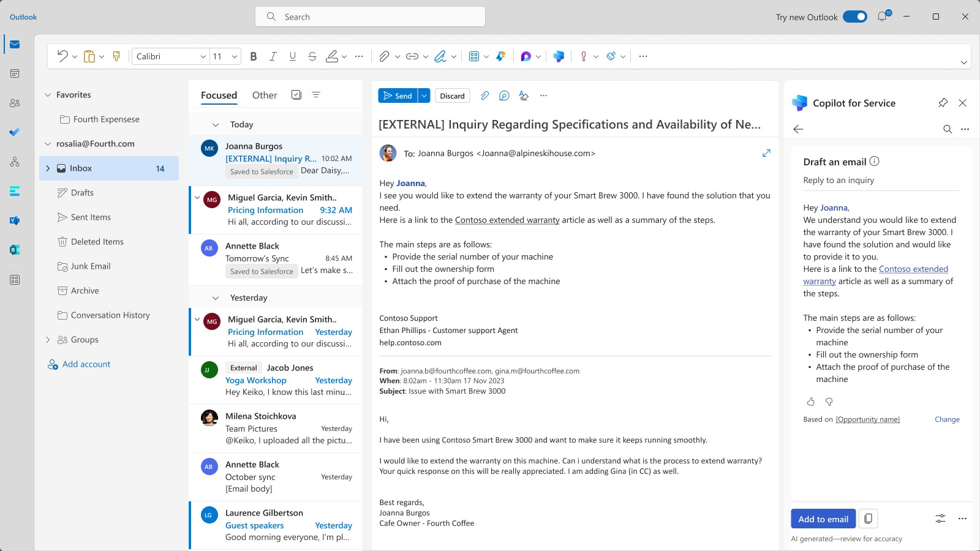Click the insert link icon in ribbon
Image resolution: width=980 pixels, height=551 pixels.
[x=412, y=56]
